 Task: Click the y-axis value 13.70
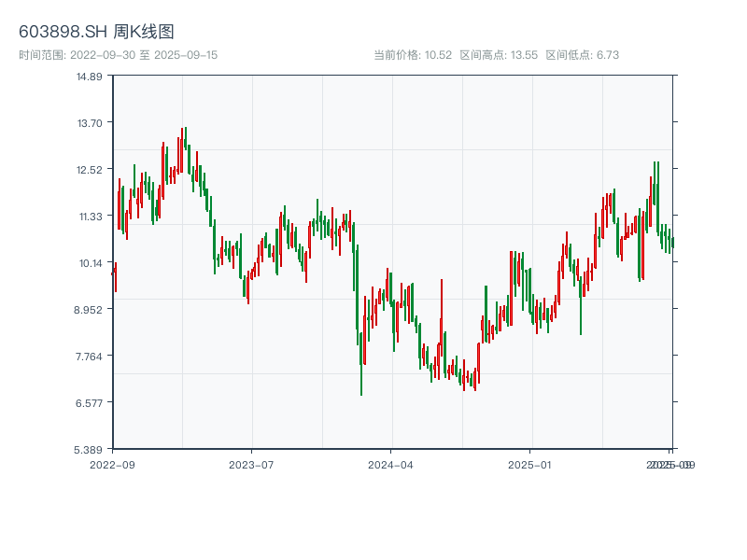[90, 123]
